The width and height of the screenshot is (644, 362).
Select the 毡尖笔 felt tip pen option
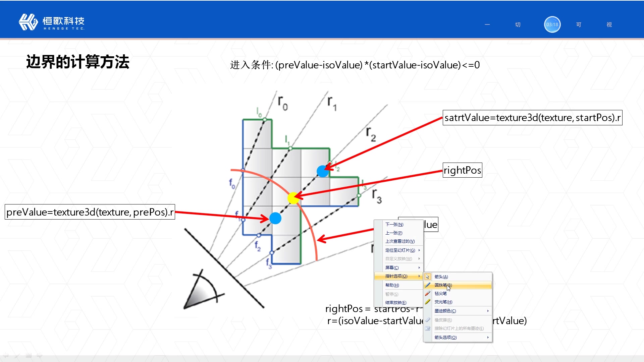pyautogui.click(x=458, y=294)
